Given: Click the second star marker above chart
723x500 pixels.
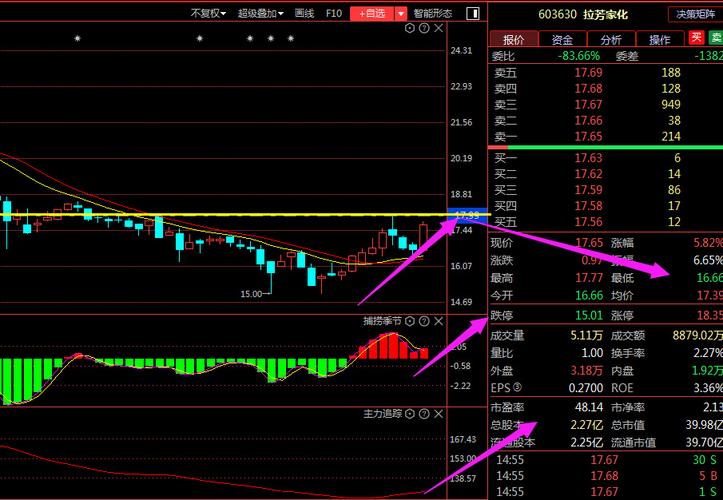Looking at the screenshot, I should tap(200, 38).
